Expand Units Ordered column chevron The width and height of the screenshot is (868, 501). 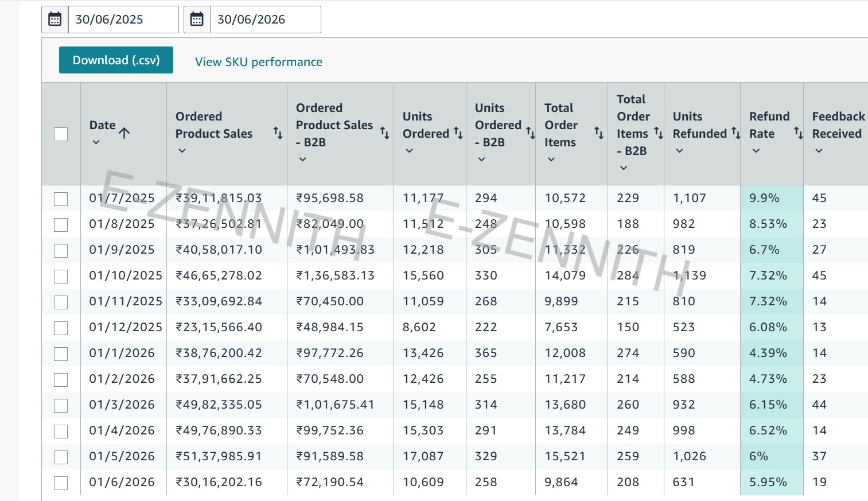[x=409, y=150]
